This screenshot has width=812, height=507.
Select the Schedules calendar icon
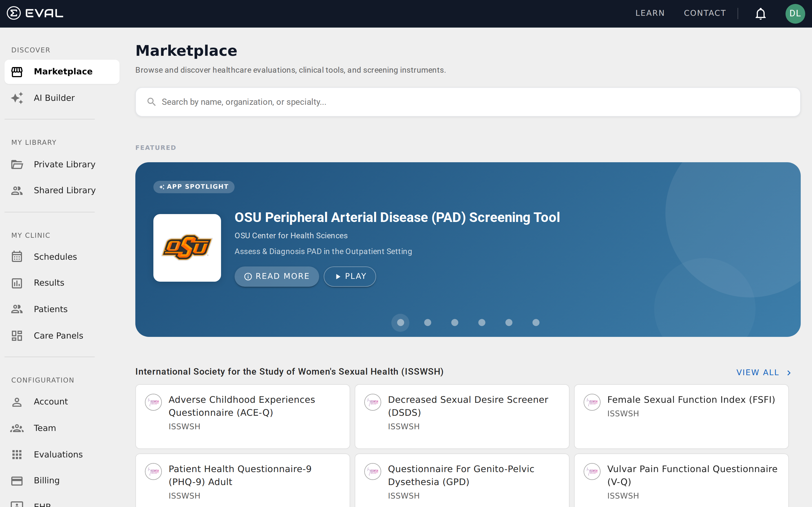coord(17,257)
